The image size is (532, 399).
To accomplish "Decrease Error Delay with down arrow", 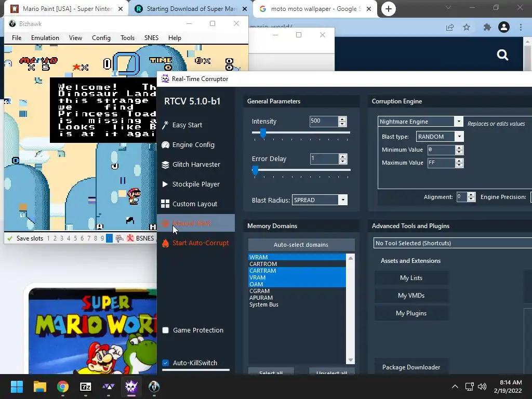I will 343,161.
